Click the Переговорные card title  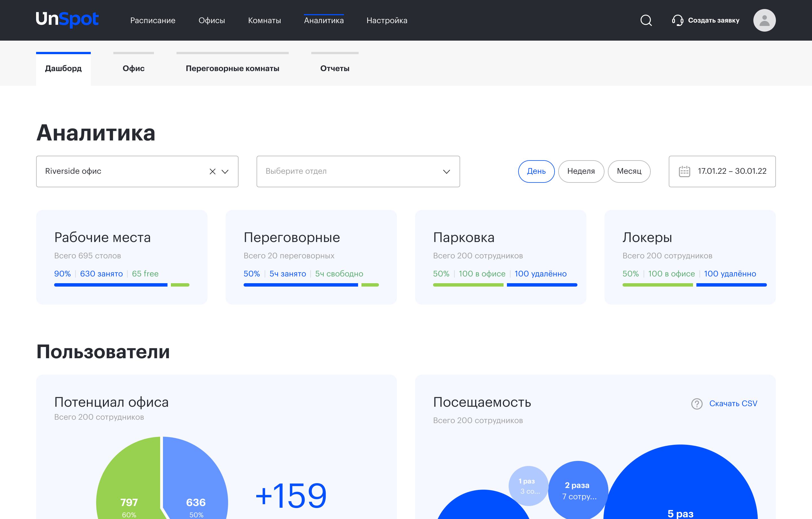coord(292,237)
